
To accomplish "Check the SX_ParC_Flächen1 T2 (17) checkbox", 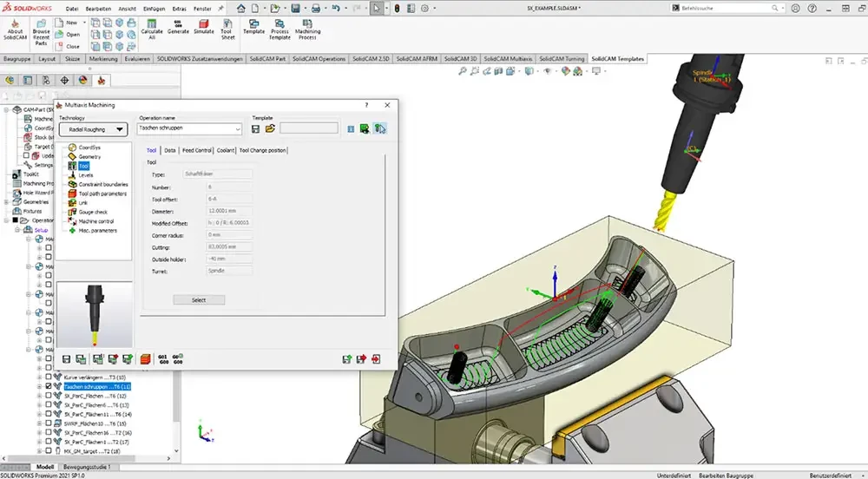I will pyautogui.click(x=48, y=442).
